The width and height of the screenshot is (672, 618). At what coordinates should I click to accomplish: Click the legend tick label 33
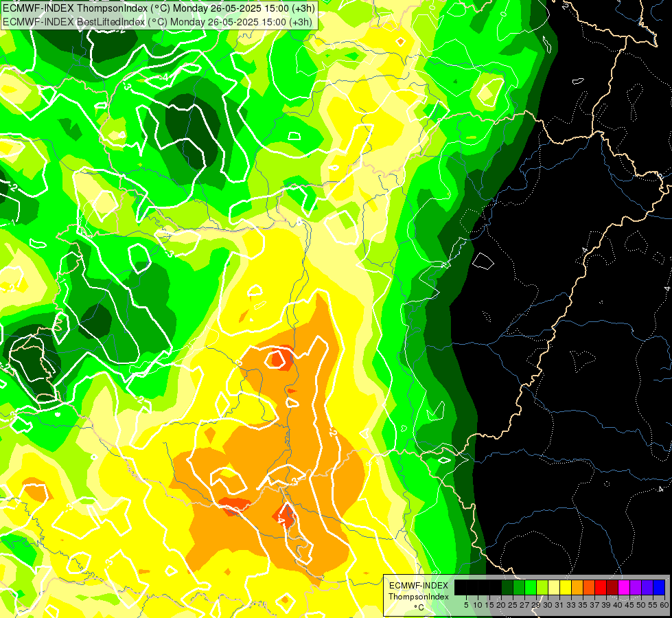(x=571, y=605)
